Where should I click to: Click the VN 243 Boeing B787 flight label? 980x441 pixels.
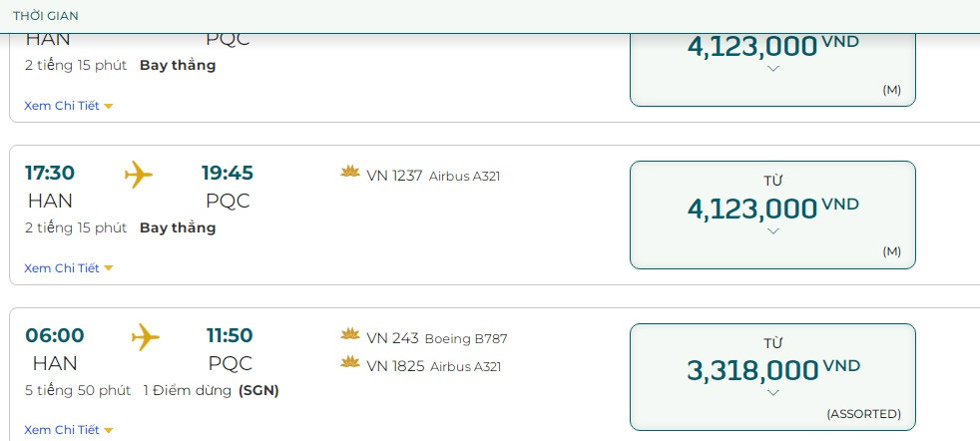[x=436, y=338]
